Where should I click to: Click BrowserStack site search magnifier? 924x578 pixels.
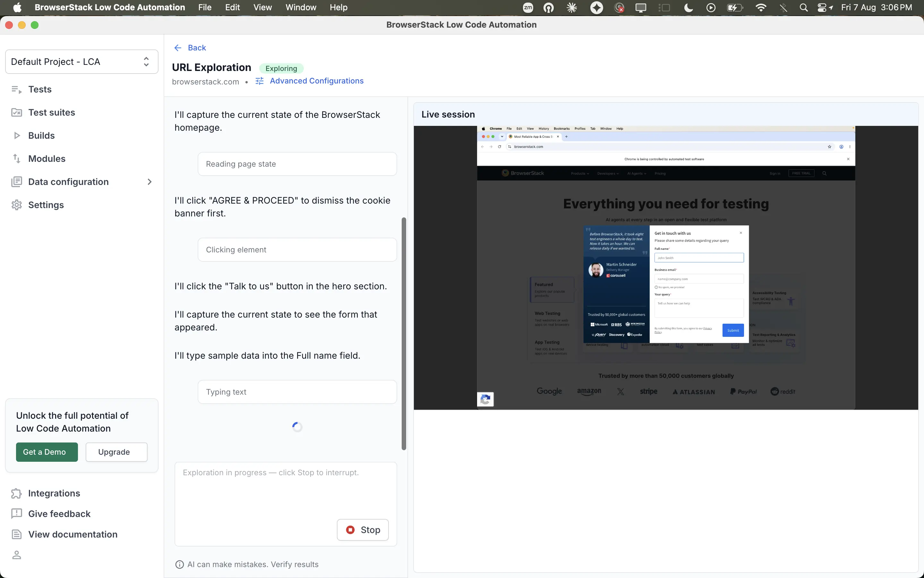[x=824, y=173]
